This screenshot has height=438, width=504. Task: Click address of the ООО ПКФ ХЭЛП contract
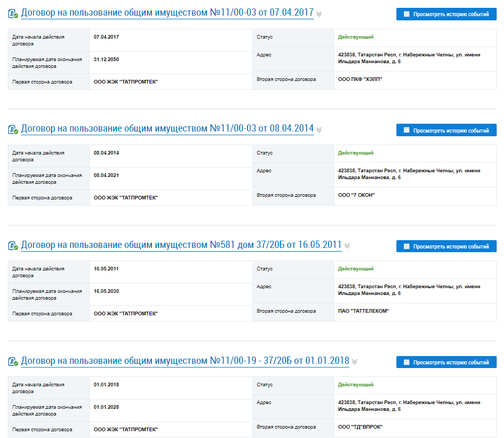[409, 58]
